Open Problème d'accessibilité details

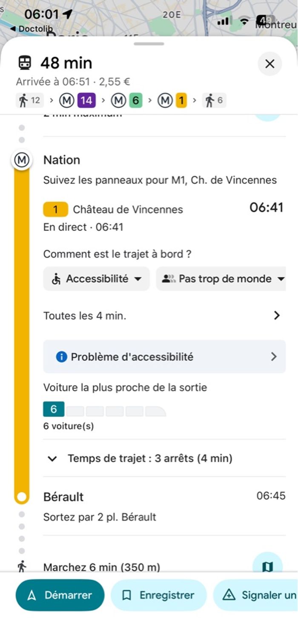pyautogui.click(x=164, y=356)
